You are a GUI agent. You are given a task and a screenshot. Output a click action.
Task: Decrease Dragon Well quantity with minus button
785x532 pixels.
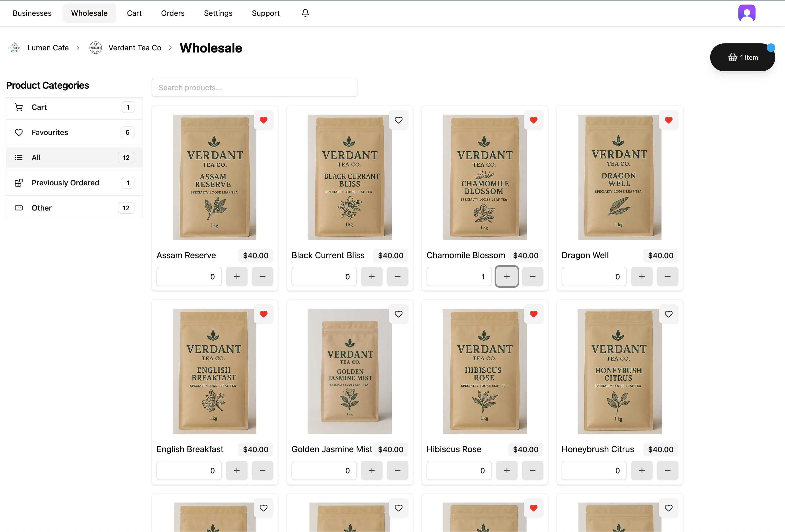667,276
